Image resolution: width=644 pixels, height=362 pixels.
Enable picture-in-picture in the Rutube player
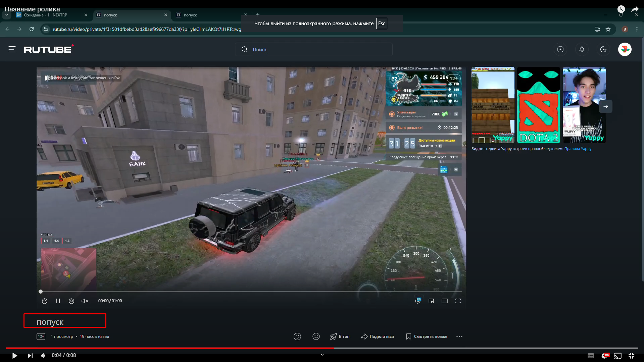431,301
